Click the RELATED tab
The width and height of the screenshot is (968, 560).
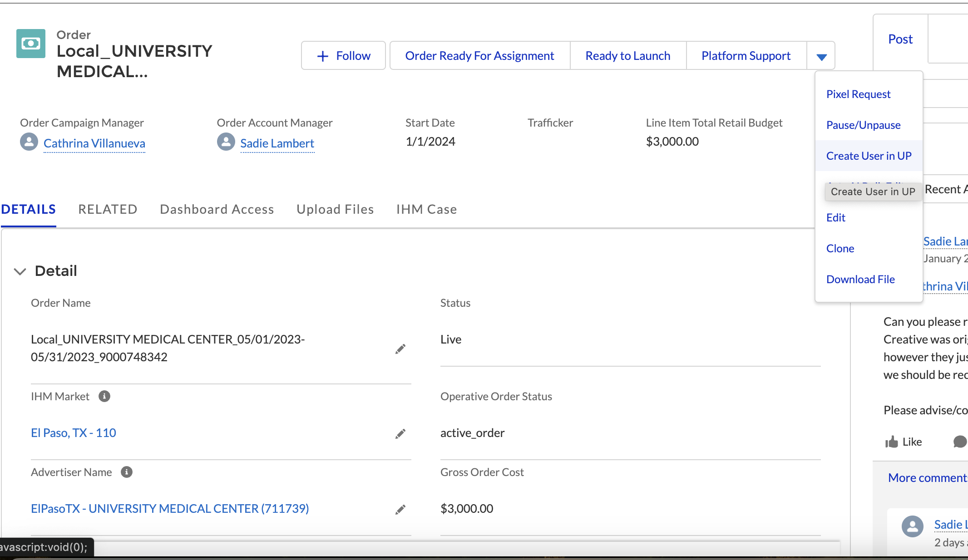107,209
